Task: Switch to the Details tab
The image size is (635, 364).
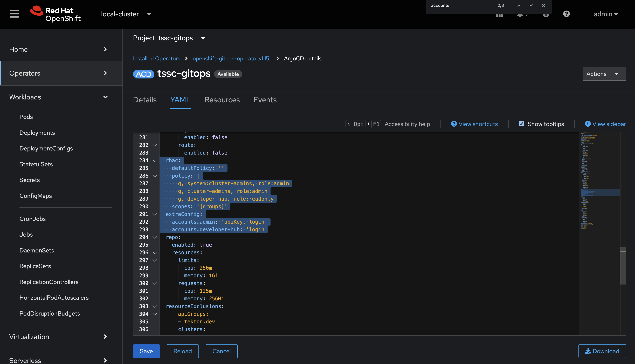Action: pyautogui.click(x=145, y=100)
